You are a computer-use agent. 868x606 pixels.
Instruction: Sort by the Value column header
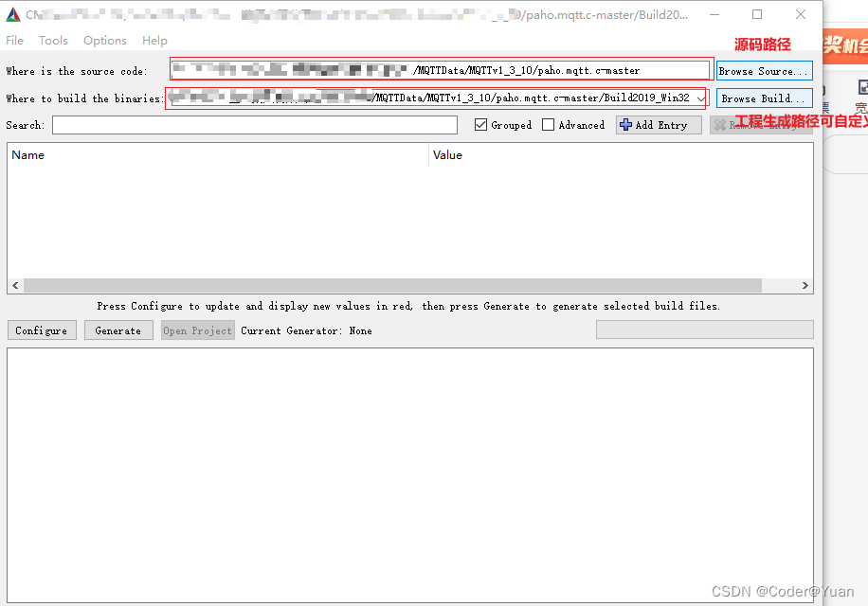pyautogui.click(x=621, y=155)
